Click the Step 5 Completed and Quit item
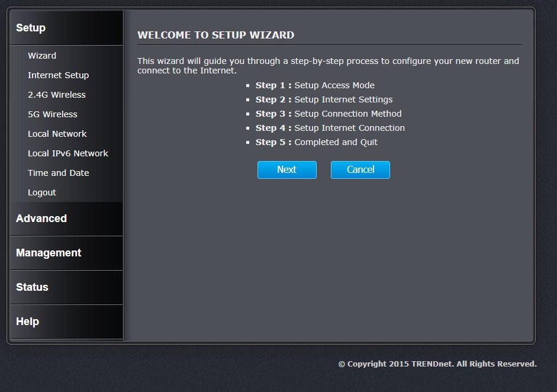Screen dimensions: 557x392 [x=317, y=142]
